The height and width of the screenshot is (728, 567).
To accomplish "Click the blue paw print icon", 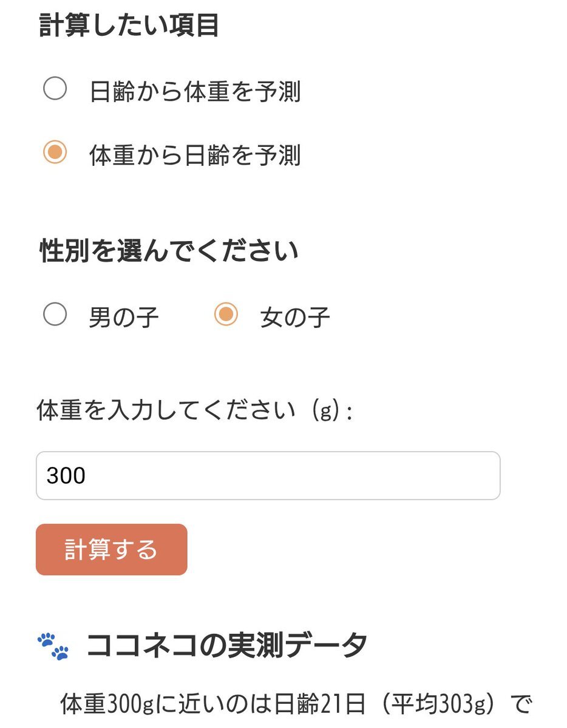I will [x=52, y=646].
